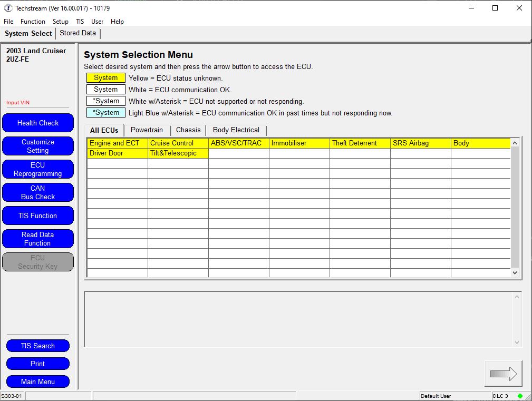
Task: Click the white System legend swatch
Action: point(106,89)
